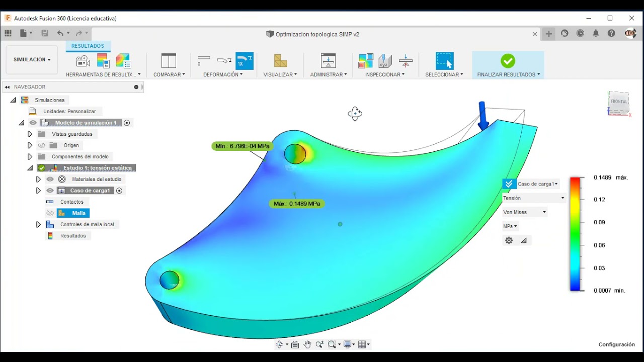Open the notifications bell
Screen dimensions: 644x362
(x=596, y=33)
